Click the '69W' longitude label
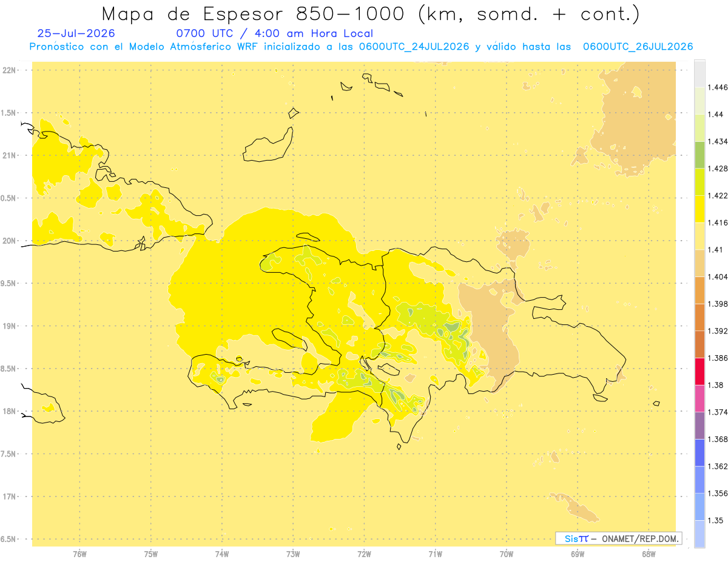This screenshot has width=728, height=562. pyautogui.click(x=577, y=554)
